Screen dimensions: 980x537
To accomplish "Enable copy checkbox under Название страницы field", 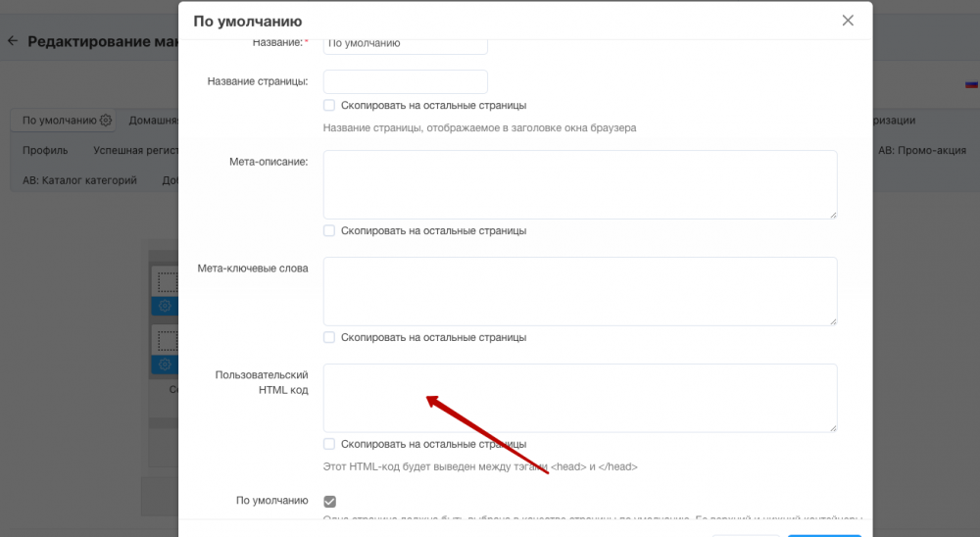I will [329, 105].
